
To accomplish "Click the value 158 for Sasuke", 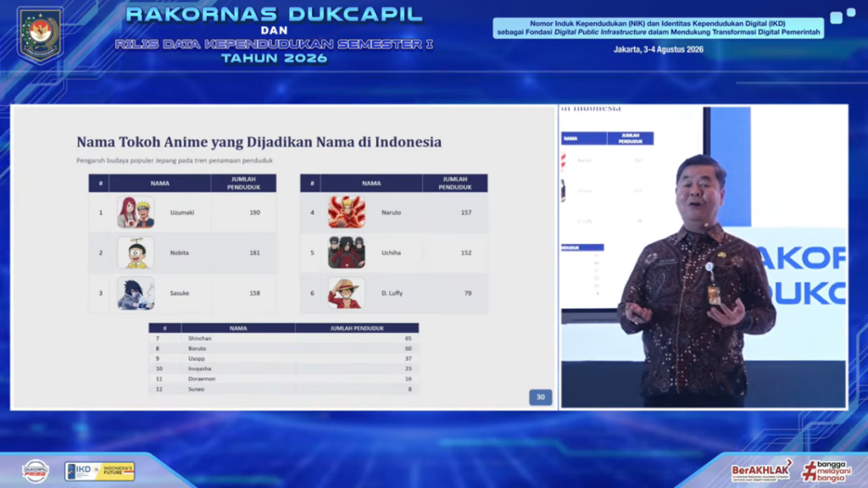I will tap(254, 293).
